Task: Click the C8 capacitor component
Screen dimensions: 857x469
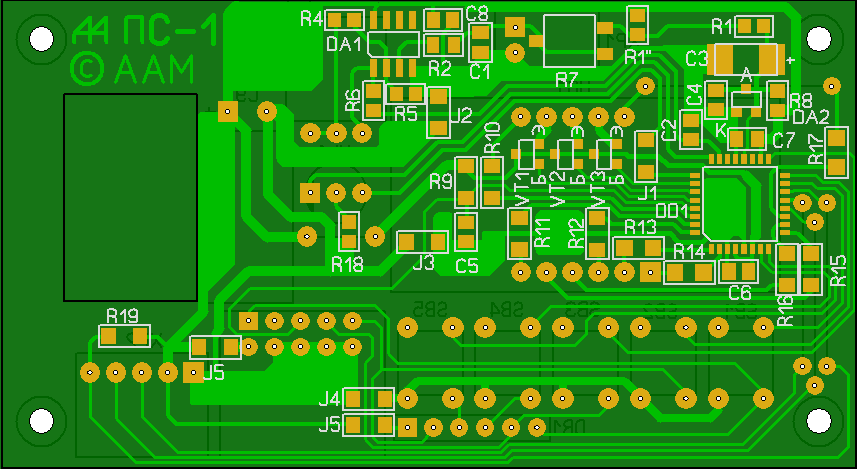Action: (x=444, y=20)
